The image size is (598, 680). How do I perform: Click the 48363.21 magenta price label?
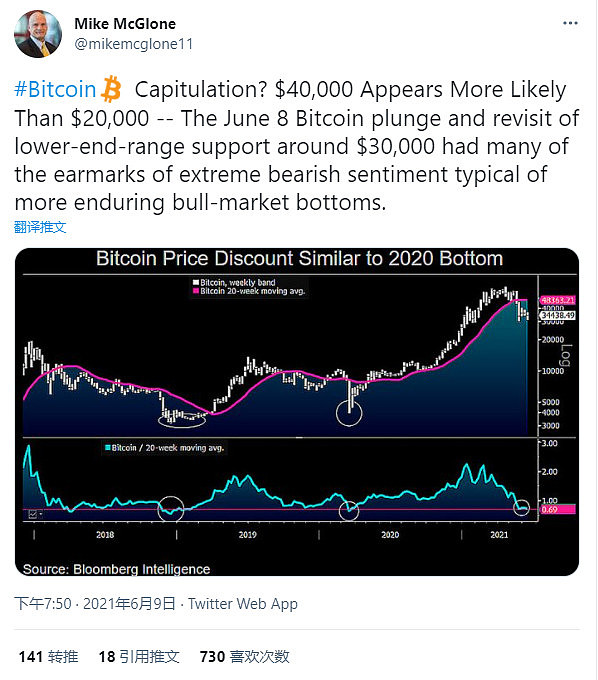point(557,300)
